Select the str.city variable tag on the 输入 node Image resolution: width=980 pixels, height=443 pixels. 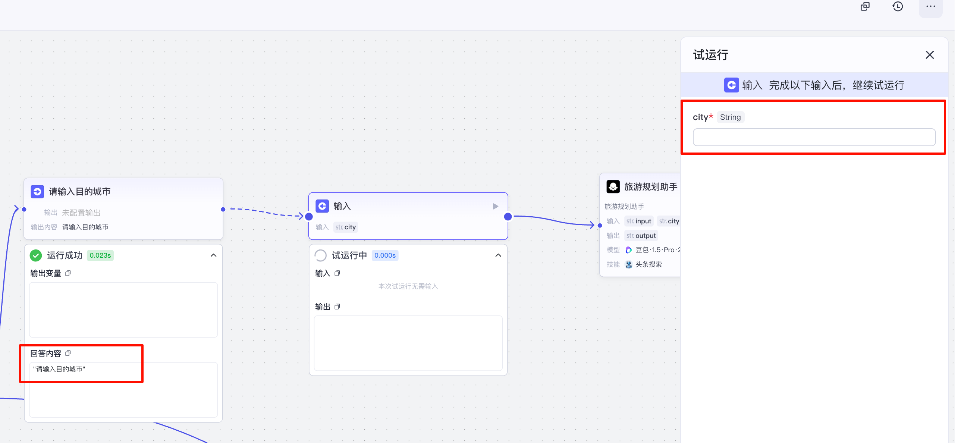tap(345, 227)
